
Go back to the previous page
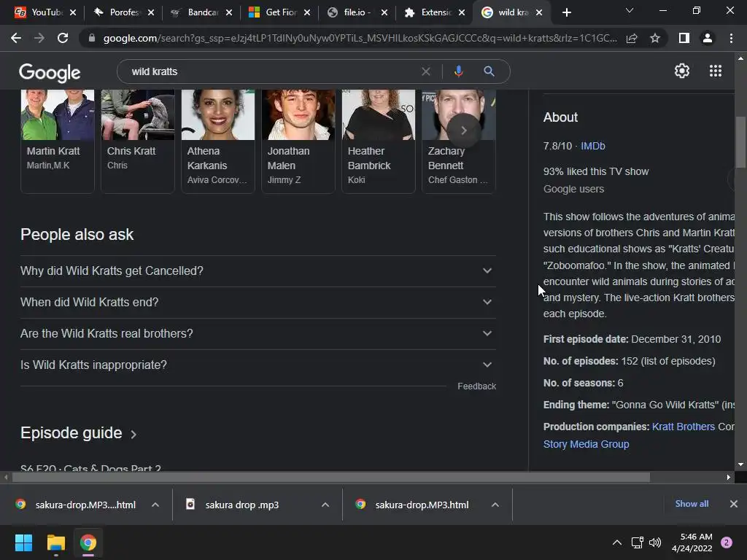16,38
